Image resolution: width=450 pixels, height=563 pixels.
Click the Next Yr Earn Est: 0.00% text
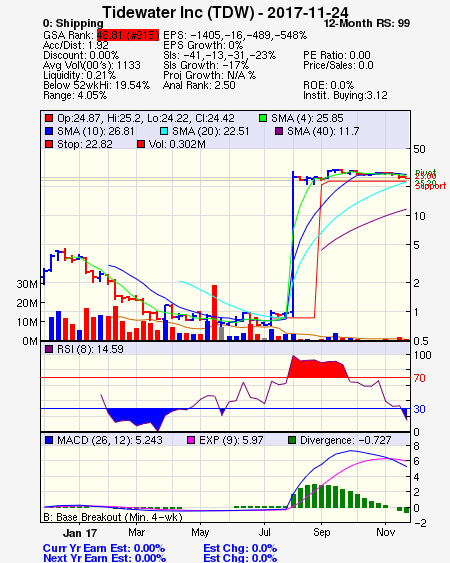coord(105,558)
